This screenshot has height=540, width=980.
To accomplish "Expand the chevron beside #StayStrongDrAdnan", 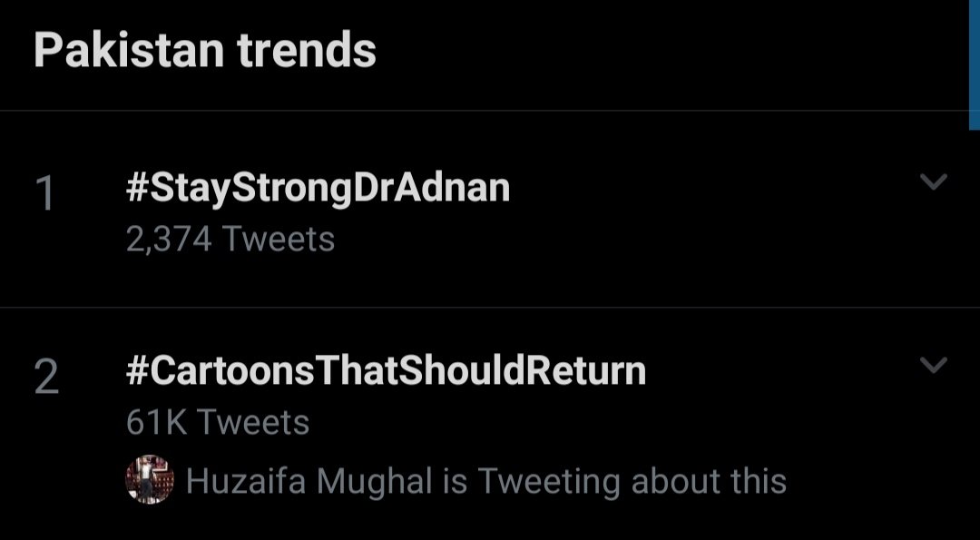I will [933, 182].
